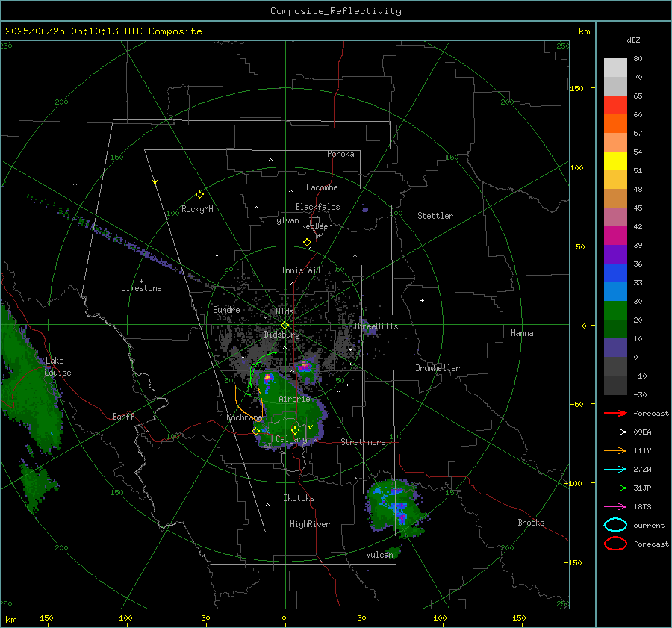Select the purple 39 dBZ color swatch

[x=615, y=254]
